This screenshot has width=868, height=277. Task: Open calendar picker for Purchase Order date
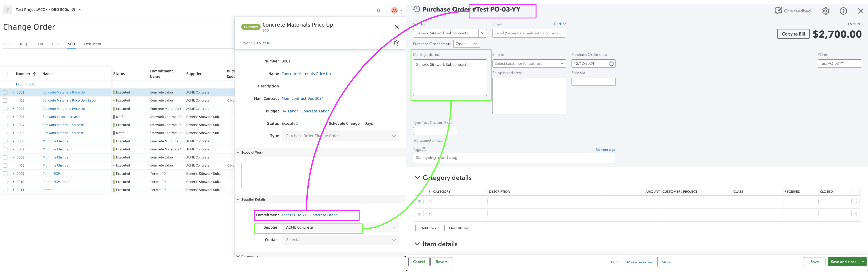611,63
